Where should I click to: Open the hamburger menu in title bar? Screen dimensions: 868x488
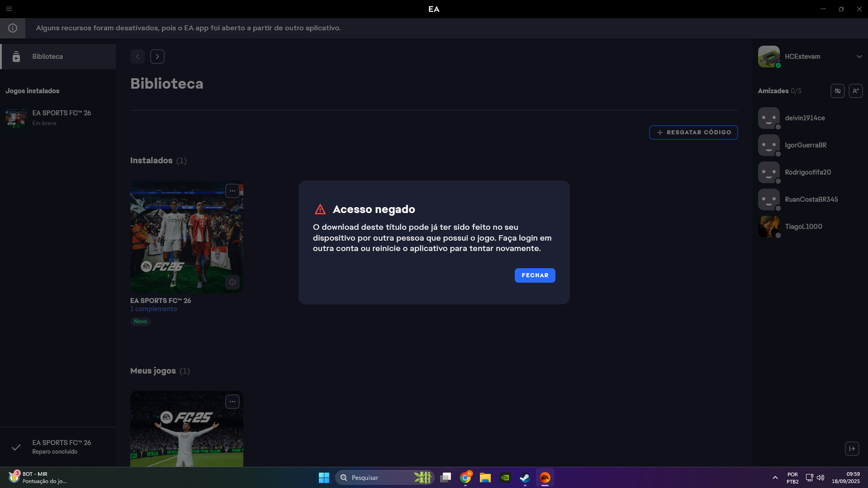click(9, 9)
